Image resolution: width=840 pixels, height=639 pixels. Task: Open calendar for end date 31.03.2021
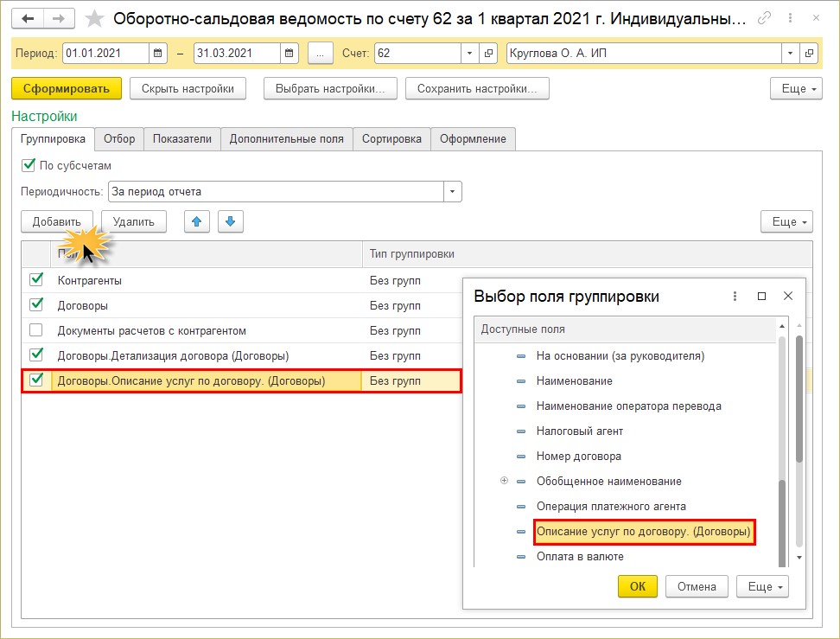click(x=290, y=54)
